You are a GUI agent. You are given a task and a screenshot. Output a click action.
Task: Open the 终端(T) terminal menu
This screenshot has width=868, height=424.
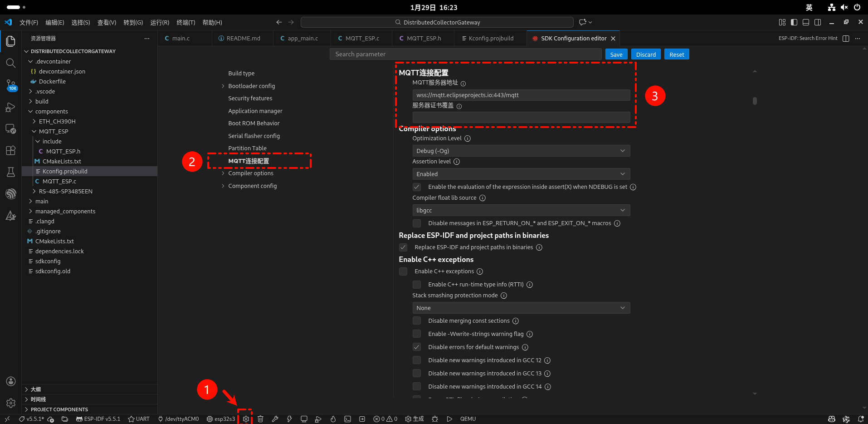point(185,22)
